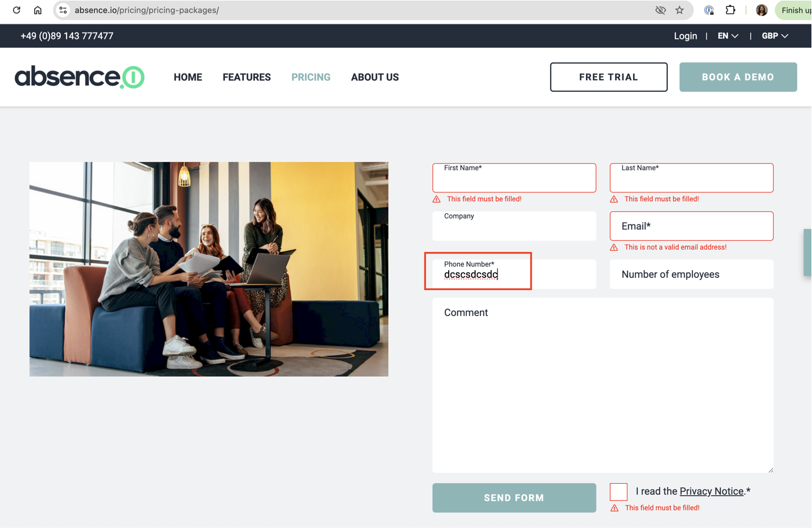812x528 pixels.
Task: Select the PRICING menu item
Action: coord(311,77)
